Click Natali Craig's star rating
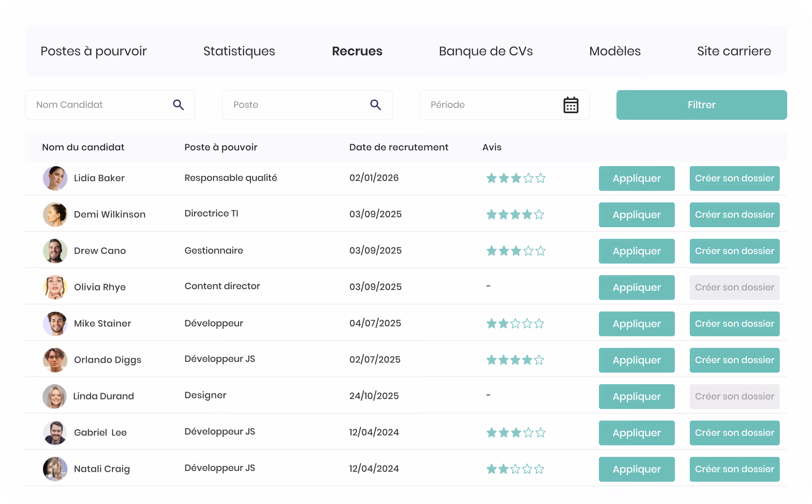The height and width of the screenshot is (504, 812). [515, 469]
